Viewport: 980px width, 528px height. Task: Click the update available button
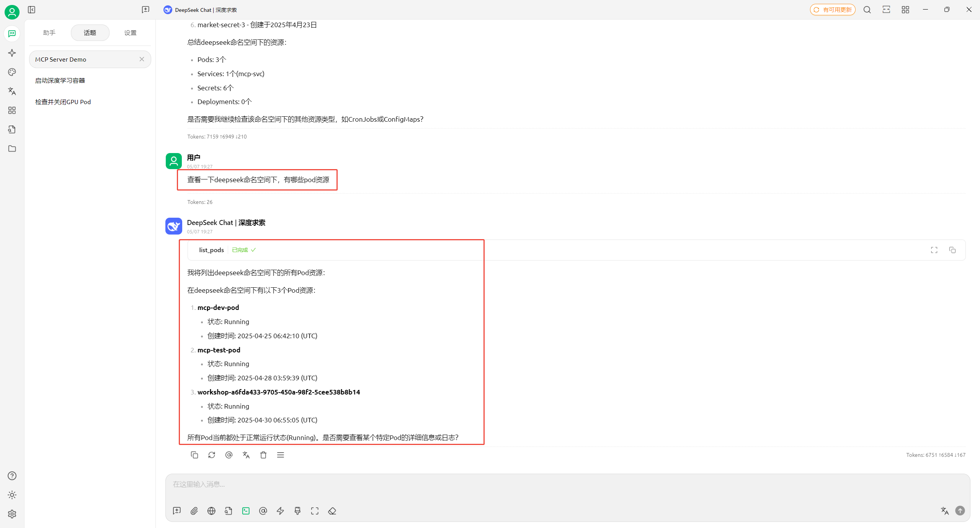pos(833,10)
